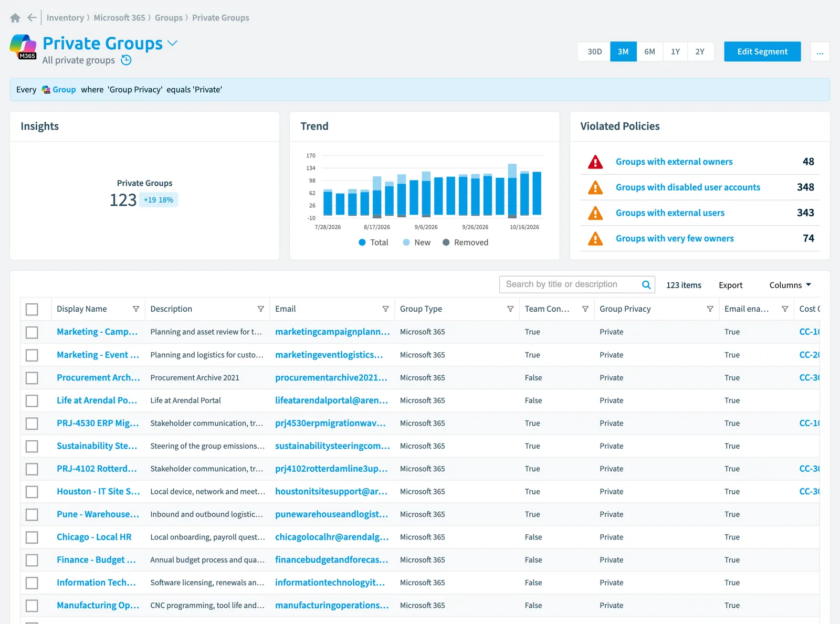Open Email column filter icon

(385, 309)
